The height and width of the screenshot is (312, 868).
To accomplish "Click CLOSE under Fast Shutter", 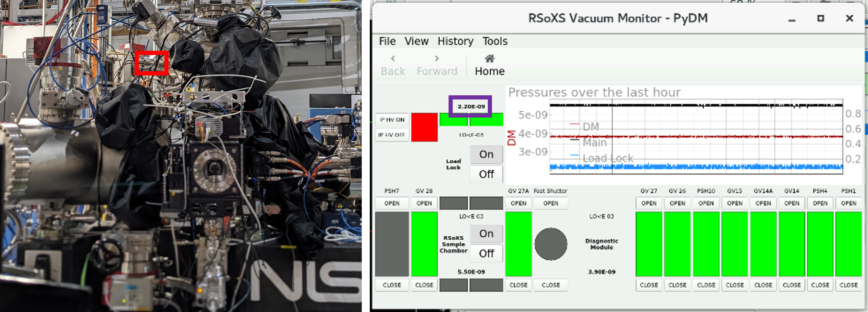I will pyautogui.click(x=551, y=285).
